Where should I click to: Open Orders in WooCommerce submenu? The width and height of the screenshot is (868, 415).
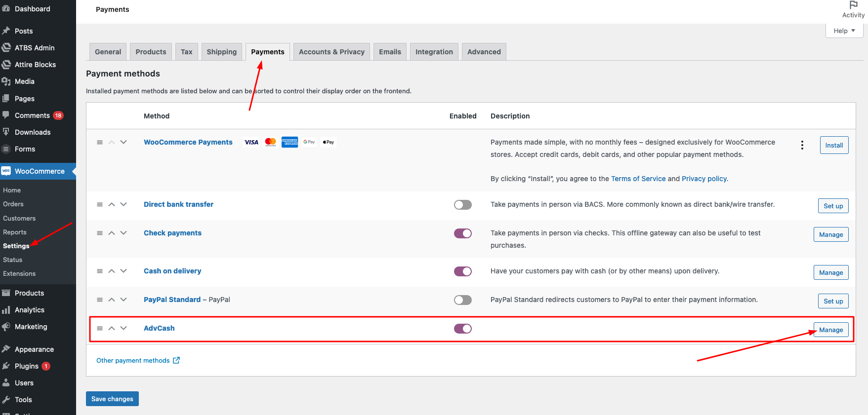point(13,204)
